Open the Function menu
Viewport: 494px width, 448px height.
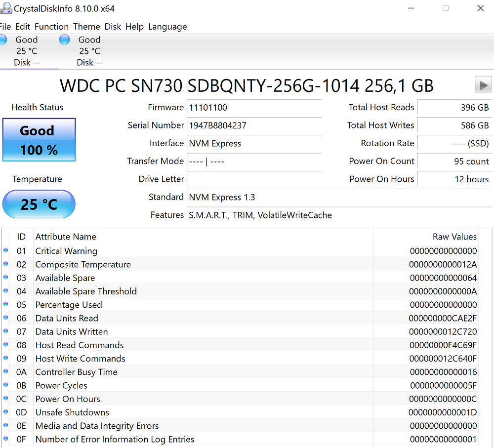pos(51,27)
